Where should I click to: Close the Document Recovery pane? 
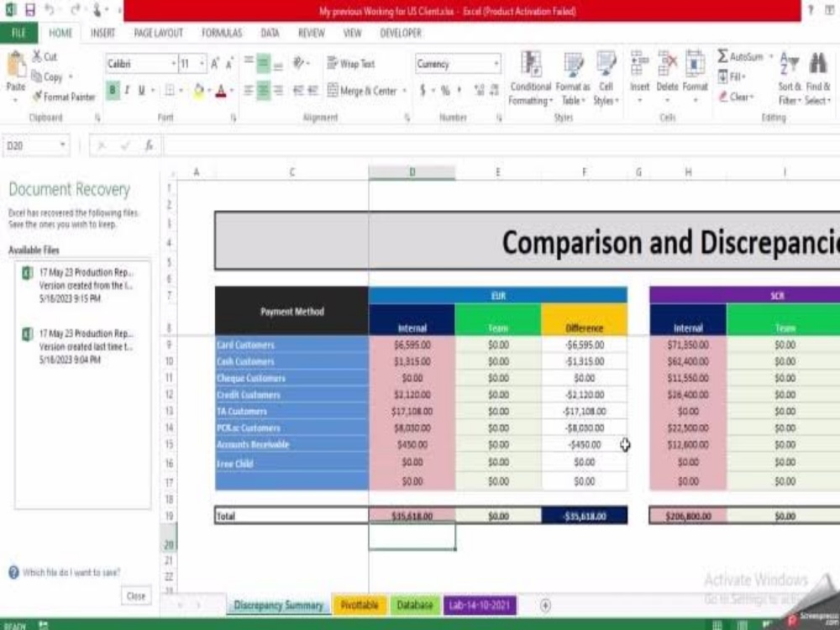tap(136, 596)
